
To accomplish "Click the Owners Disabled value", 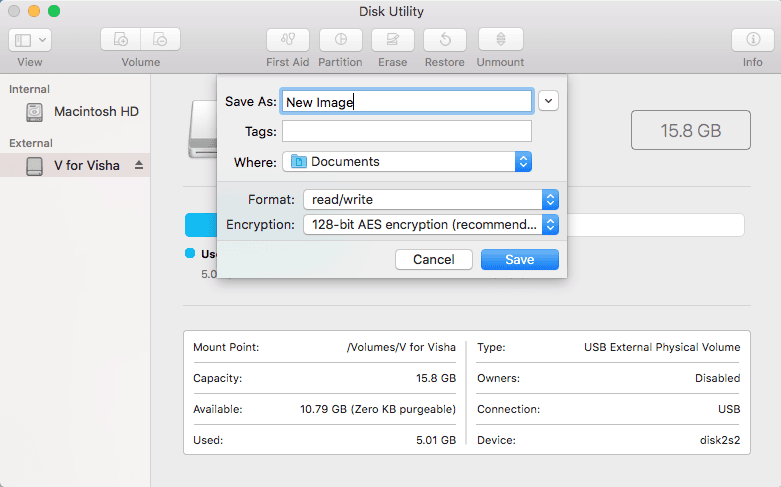I will click(x=718, y=378).
